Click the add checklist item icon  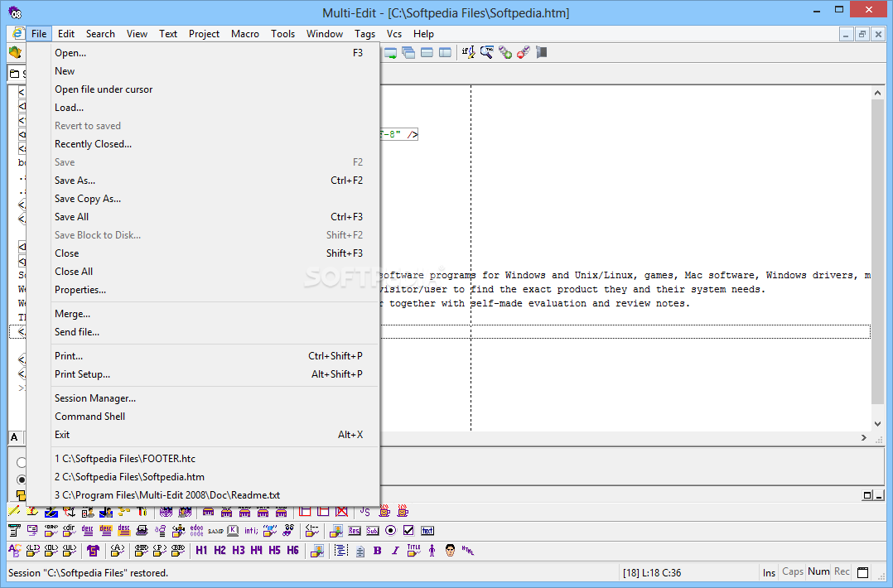point(505,53)
